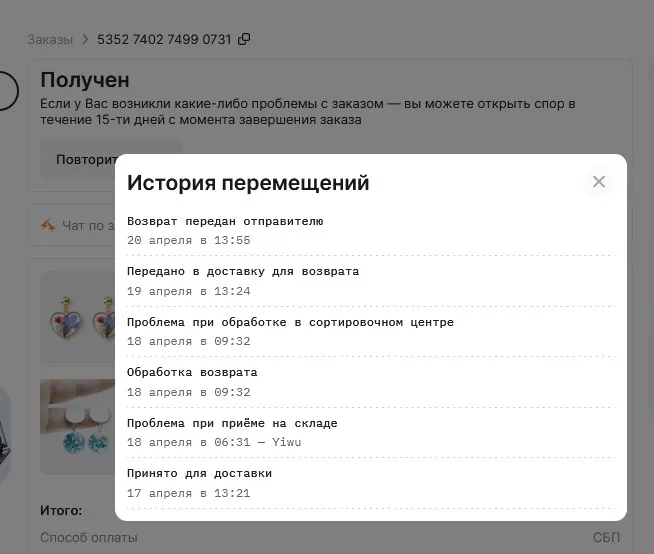Image resolution: width=654 pixels, height=554 pixels.
Task: Open the teal earrings product thumbnail
Action: coord(78,426)
